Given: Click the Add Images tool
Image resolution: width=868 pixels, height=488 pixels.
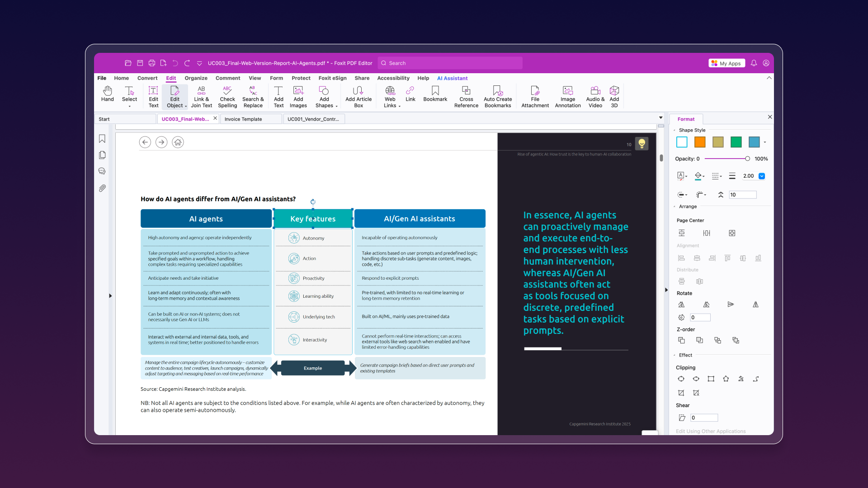Looking at the screenshot, I should [298, 95].
